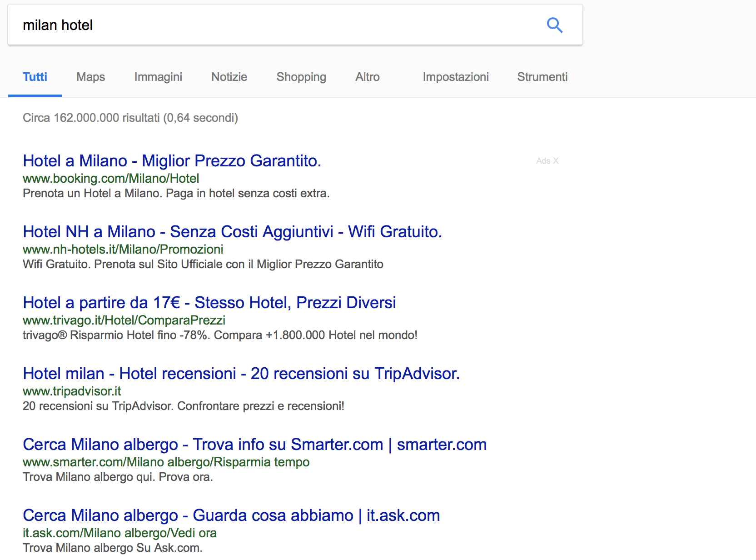Viewport: 756px width, 560px height.
Task: Click 'Trova Milano albergo qui. Prova ora.' snippet
Action: point(118,477)
